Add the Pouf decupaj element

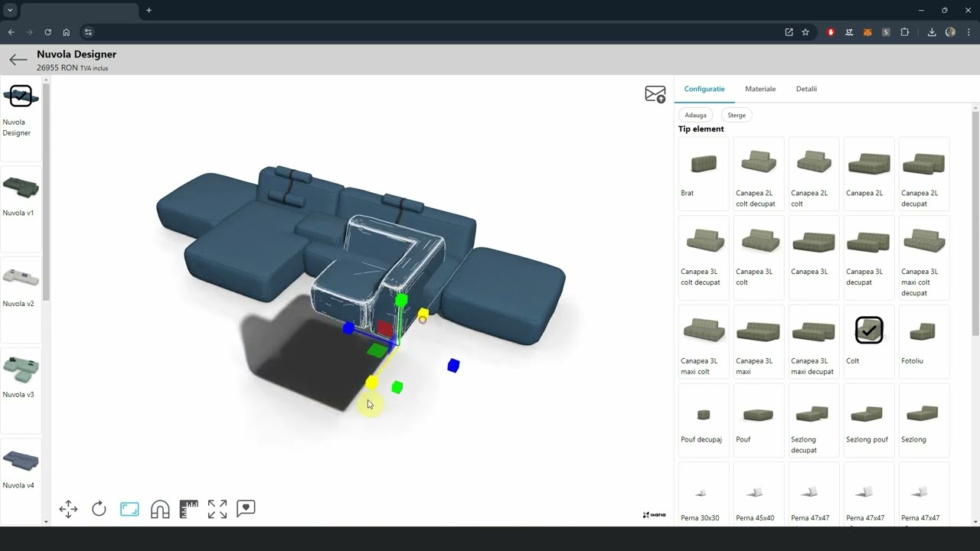[704, 419]
